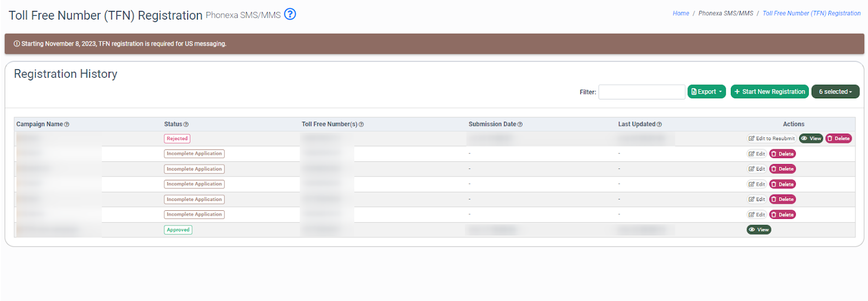Delete the last Incomplete Application row

(x=782, y=215)
